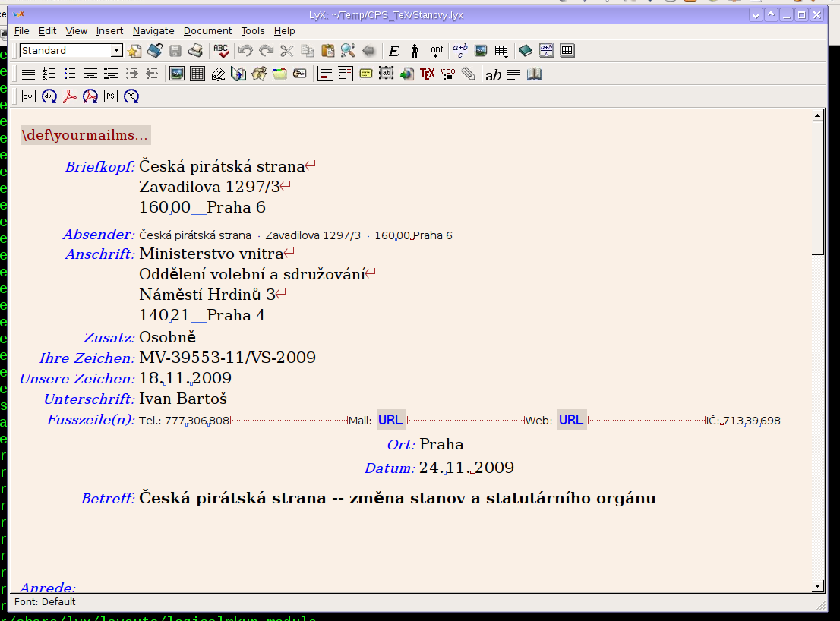Toggle the math toolbar icon
Viewport: 840px width, 621px height.
click(546, 51)
